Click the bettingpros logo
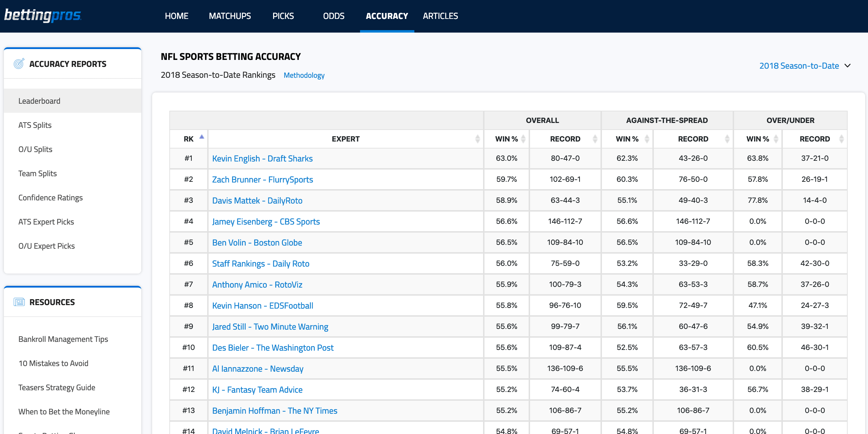Screen dimensions: 868x434 (42, 15)
